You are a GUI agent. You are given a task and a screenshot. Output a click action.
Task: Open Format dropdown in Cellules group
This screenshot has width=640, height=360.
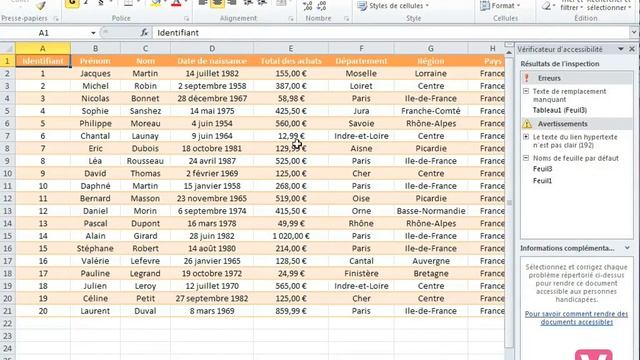[x=501, y=6]
